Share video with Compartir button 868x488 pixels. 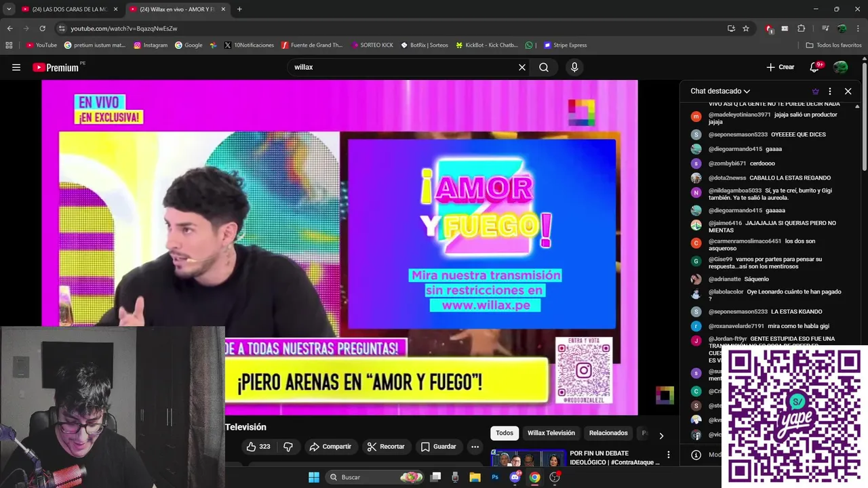[x=330, y=447]
